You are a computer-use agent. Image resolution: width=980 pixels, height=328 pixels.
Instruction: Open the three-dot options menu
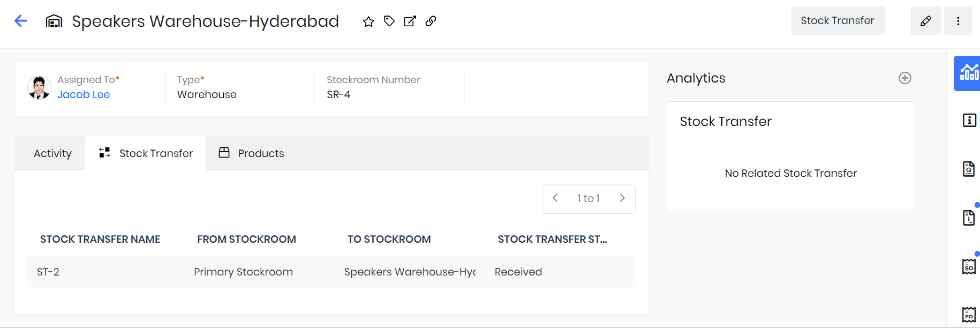(x=958, y=20)
